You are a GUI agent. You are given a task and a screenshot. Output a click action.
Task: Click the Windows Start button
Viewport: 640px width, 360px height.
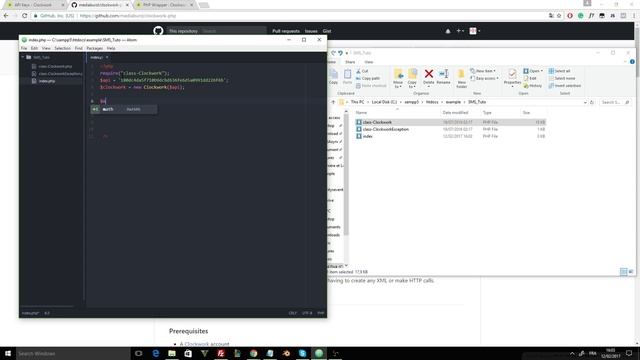point(8,353)
